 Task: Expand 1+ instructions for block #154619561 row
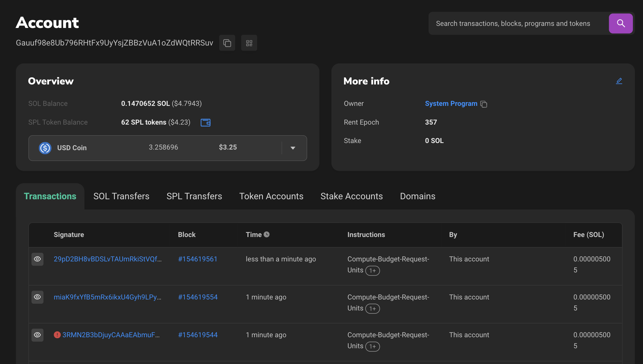(373, 271)
